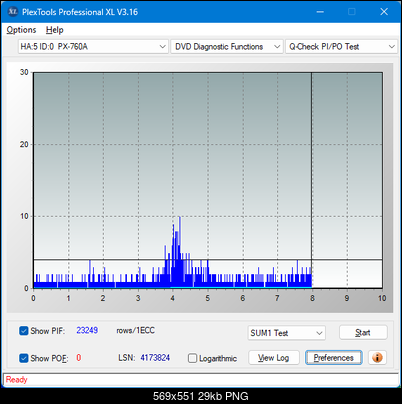Image resolution: width=402 pixels, height=404 pixels.
Task: Enable the Logarithmic checkbox
Action: (192, 358)
